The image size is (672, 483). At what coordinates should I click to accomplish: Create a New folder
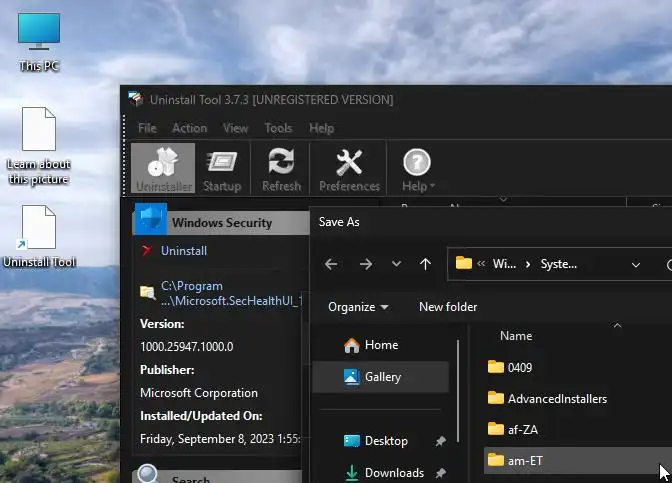pyautogui.click(x=448, y=307)
